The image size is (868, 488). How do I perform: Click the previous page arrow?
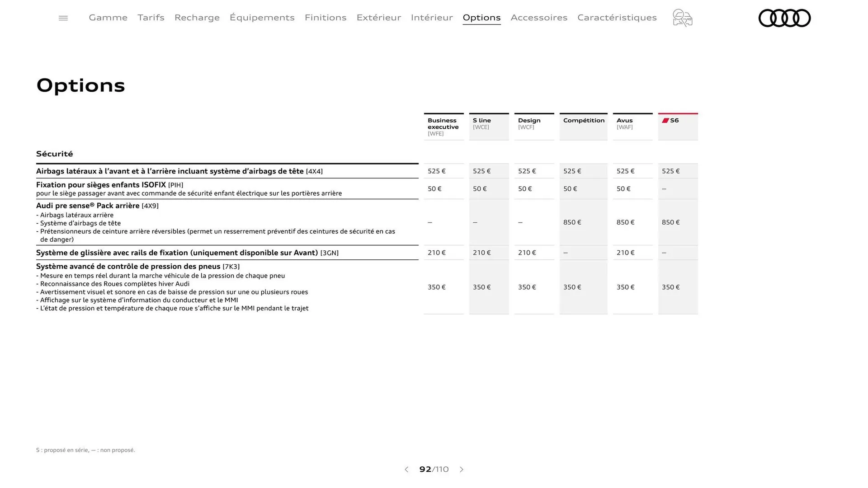coord(406,469)
